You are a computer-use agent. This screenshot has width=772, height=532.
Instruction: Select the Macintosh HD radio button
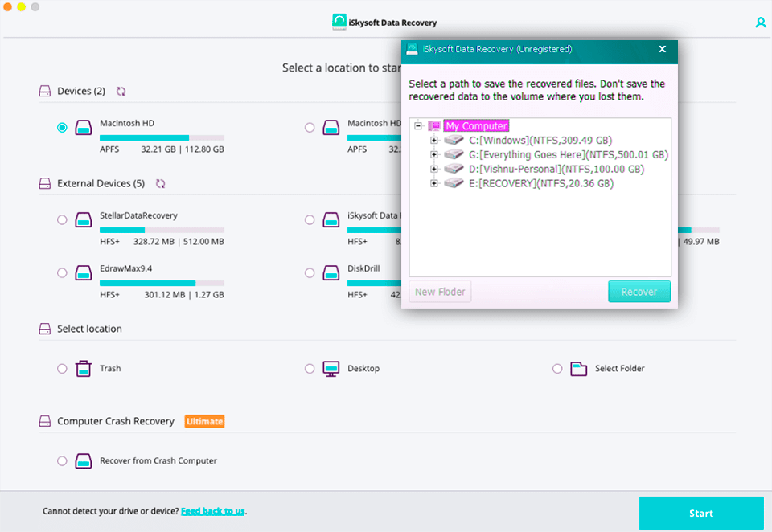point(62,128)
